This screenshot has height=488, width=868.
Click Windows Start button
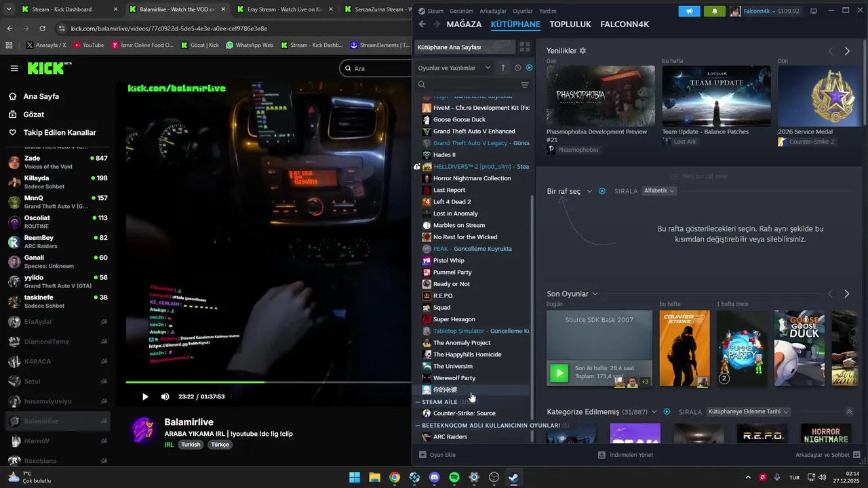(x=355, y=477)
